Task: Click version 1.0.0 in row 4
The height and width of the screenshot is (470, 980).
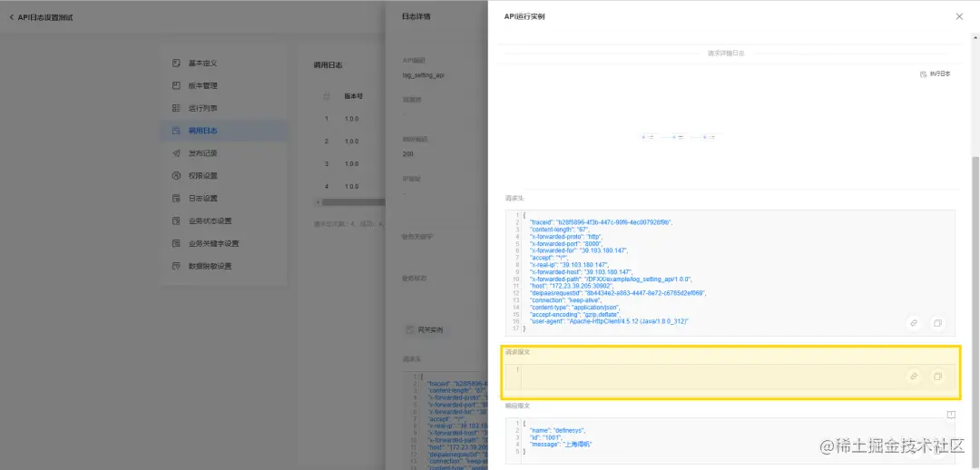Action: tap(351, 186)
